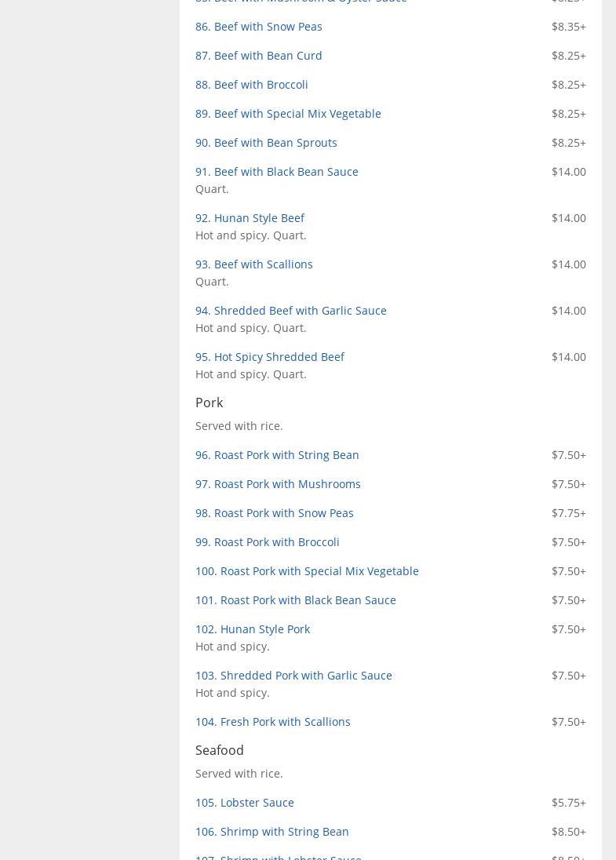
Task: Choose 97. Roast Pork with Mushrooms
Action: point(278,484)
